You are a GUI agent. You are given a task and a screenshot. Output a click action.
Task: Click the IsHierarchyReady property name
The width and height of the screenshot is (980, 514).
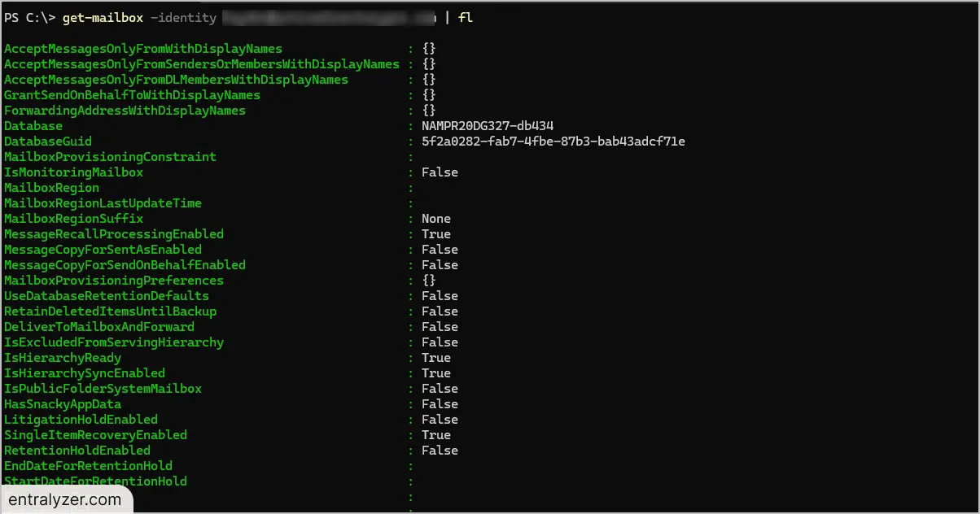point(63,358)
